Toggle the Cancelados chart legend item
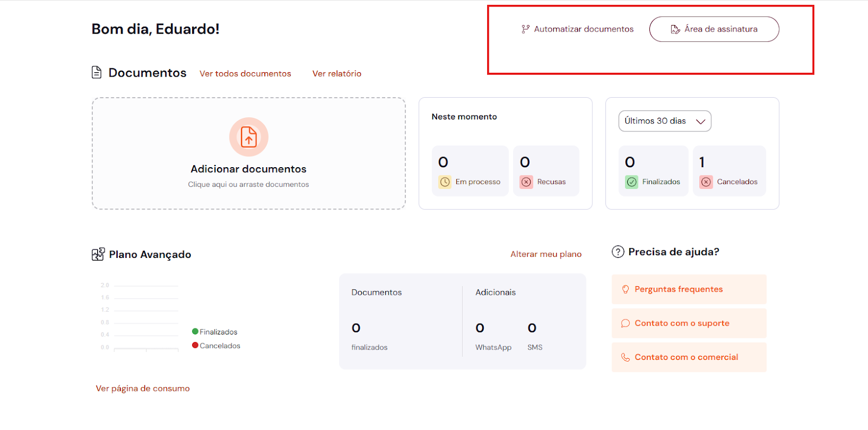The width and height of the screenshot is (868, 430). (216, 346)
